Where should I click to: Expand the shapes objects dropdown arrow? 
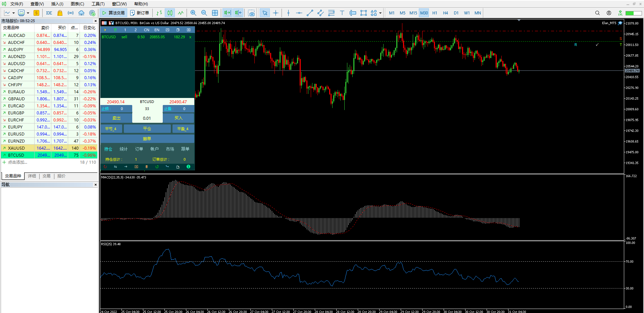[380, 13]
